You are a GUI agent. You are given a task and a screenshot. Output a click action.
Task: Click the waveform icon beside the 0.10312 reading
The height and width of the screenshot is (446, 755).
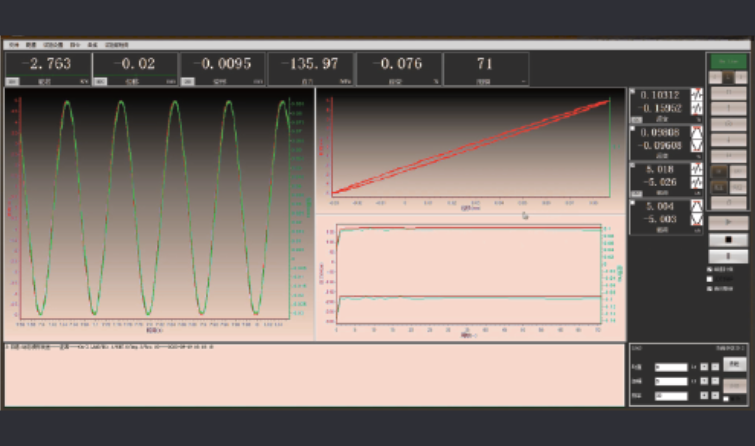[x=697, y=94]
